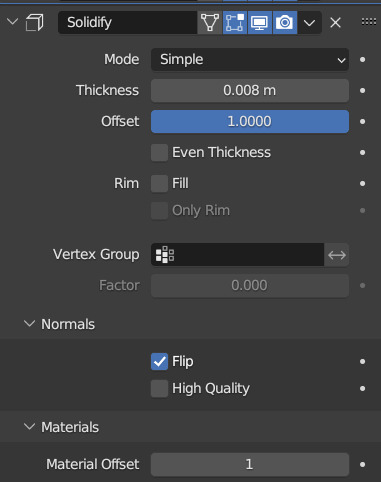This screenshot has height=482, width=381.
Task: Enable the Rim Fill checkbox
Action: tap(159, 184)
